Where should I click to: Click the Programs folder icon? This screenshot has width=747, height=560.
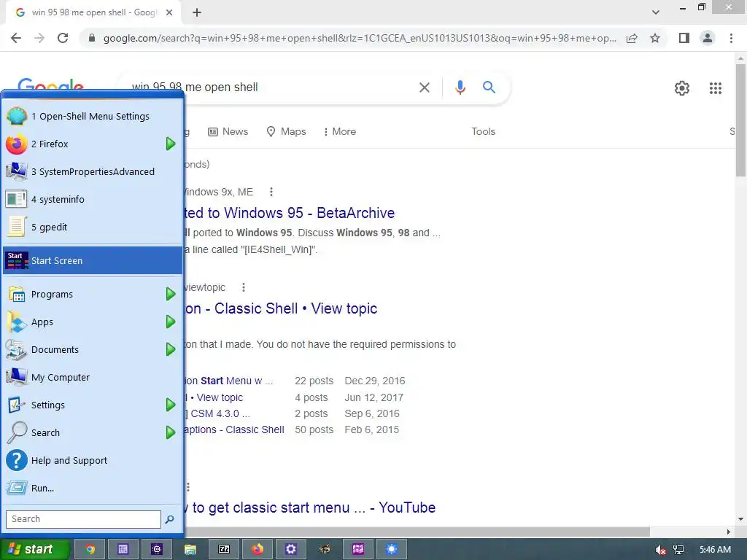coord(17,295)
